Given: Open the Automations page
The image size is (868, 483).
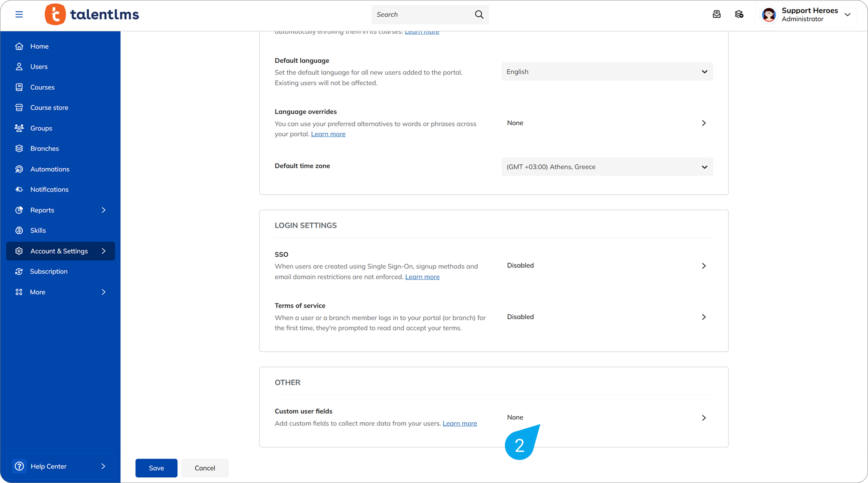Looking at the screenshot, I should [50, 169].
